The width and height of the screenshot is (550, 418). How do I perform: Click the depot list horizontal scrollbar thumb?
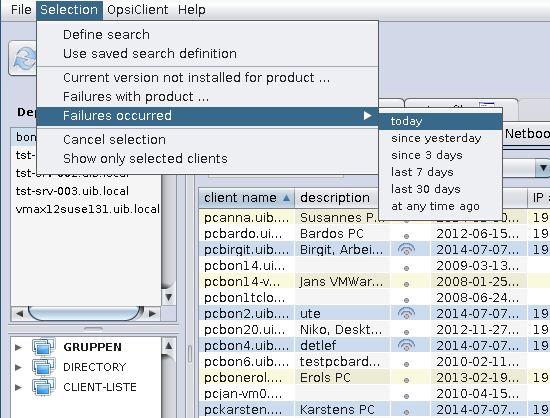click(x=86, y=313)
